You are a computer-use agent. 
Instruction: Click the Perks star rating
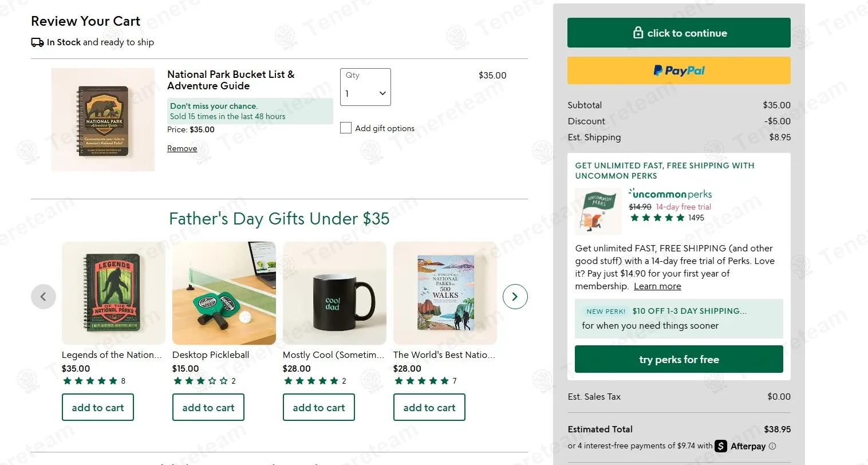coord(657,218)
